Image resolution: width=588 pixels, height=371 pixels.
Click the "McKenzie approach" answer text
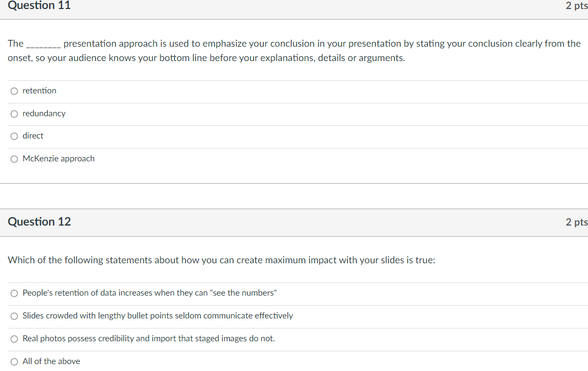tap(58, 159)
